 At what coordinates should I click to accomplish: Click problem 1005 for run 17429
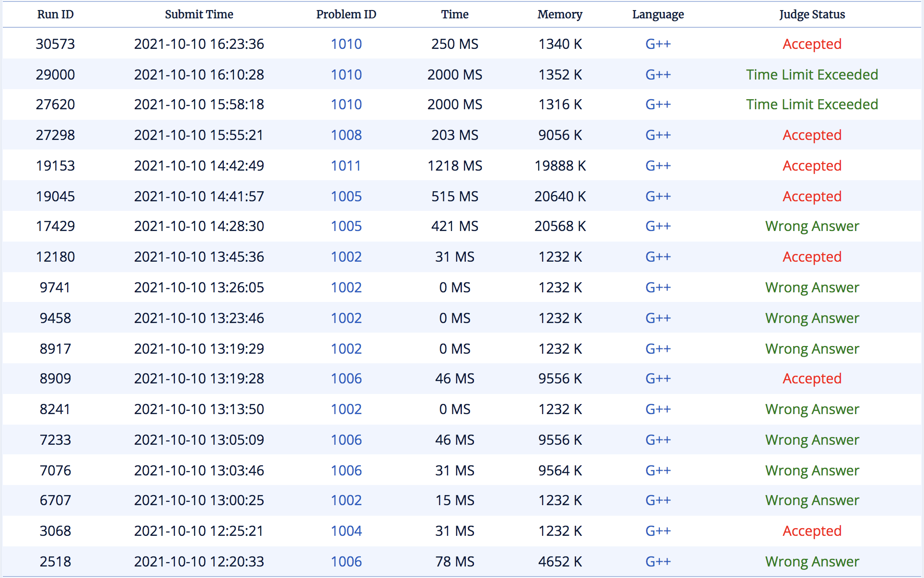pos(346,226)
